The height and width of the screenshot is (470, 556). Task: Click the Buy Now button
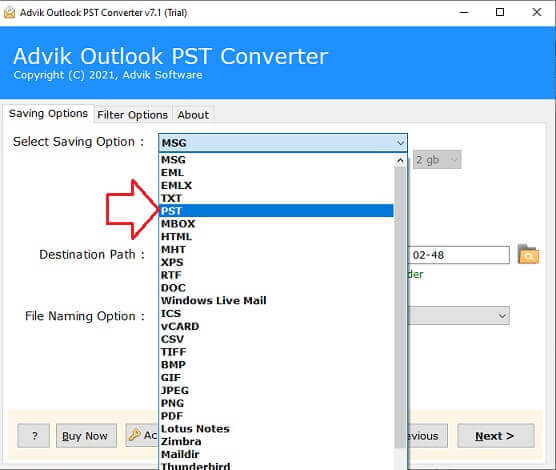click(x=86, y=436)
